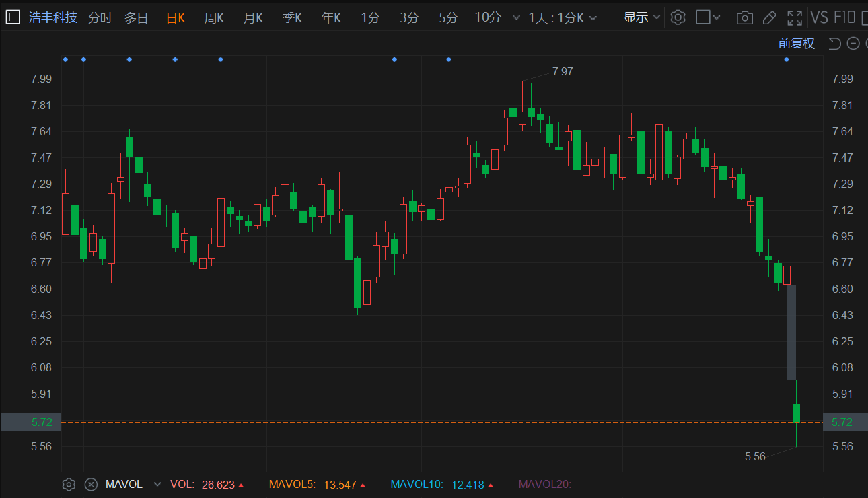Image resolution: width=868 pixels, height=498 pixels.
Task: Switch to the 周K tab
Action: click(215, 17)
